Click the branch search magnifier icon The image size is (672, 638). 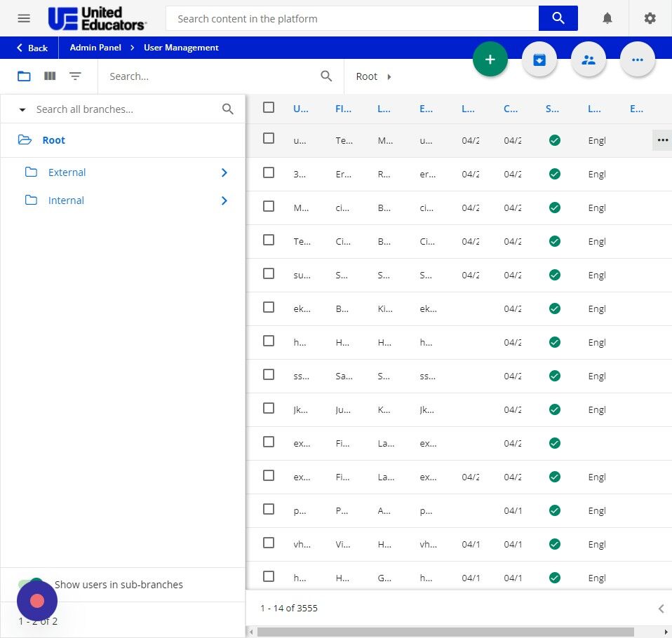[x=227, y=109]
